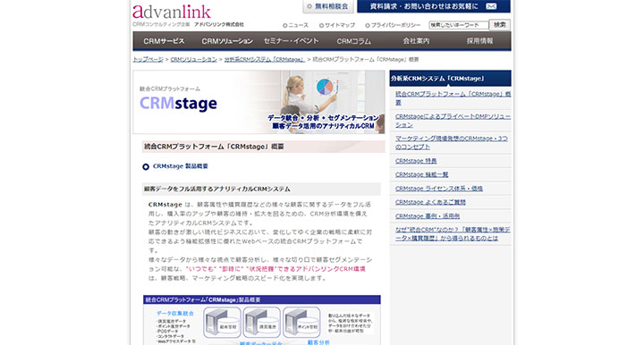Go to 分析系CRMシステム「CRMstage」 breadcrumb
Viewport: 644px width, 345px height.
point(264,60)
